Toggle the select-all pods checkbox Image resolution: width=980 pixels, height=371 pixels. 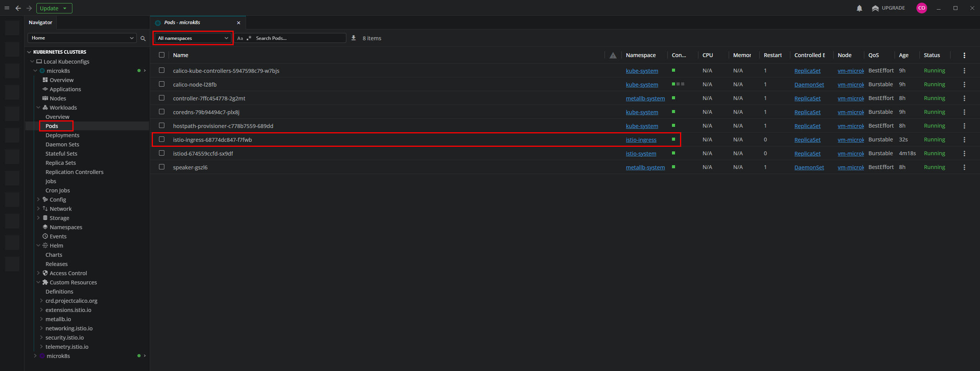click(162, 55)
